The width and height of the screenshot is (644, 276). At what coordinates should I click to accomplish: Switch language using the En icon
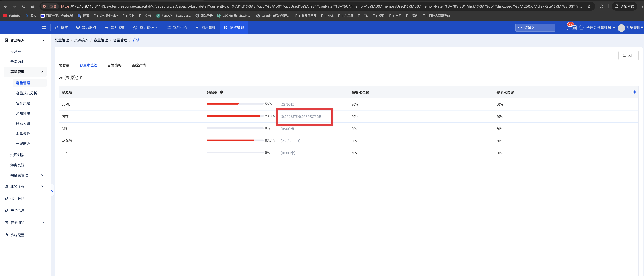[x=574, y=27]
